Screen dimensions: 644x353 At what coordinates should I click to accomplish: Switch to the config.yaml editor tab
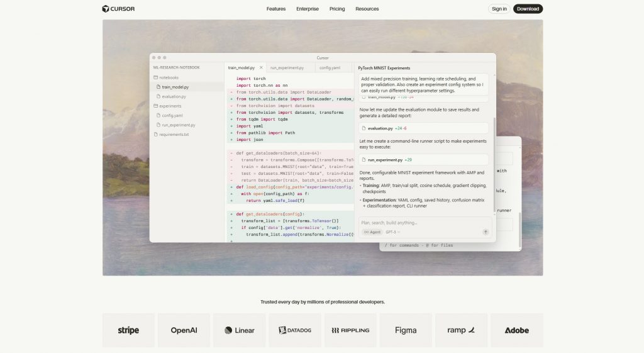click(330, 67)
